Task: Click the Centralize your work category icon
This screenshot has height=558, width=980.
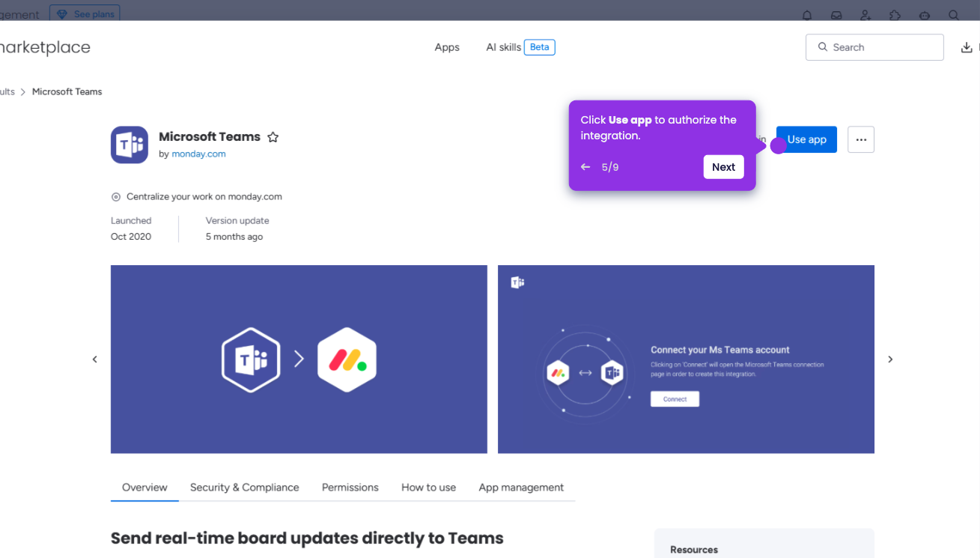Action: (x=116, y=197)
